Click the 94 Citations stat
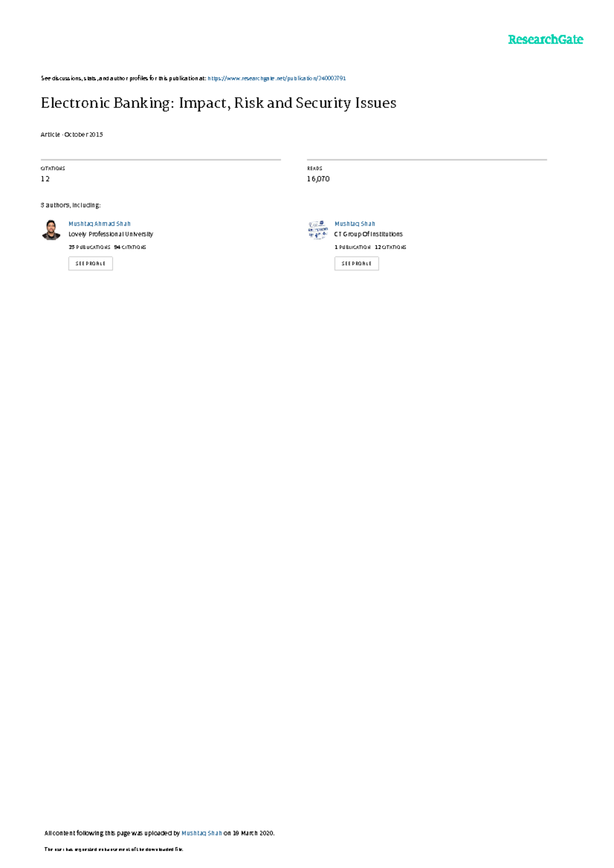 pyautogui.click(x=130, y=247)
